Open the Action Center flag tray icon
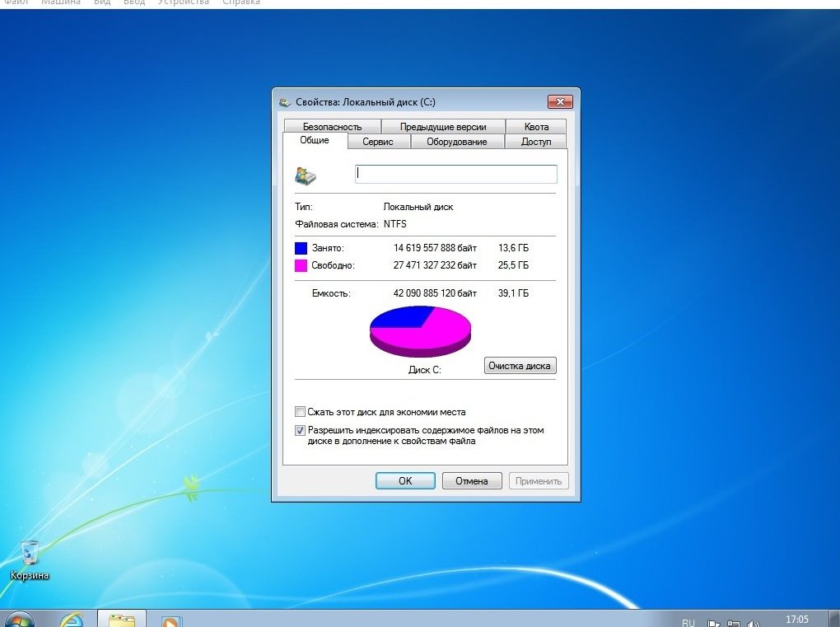 tap(713, 623)
